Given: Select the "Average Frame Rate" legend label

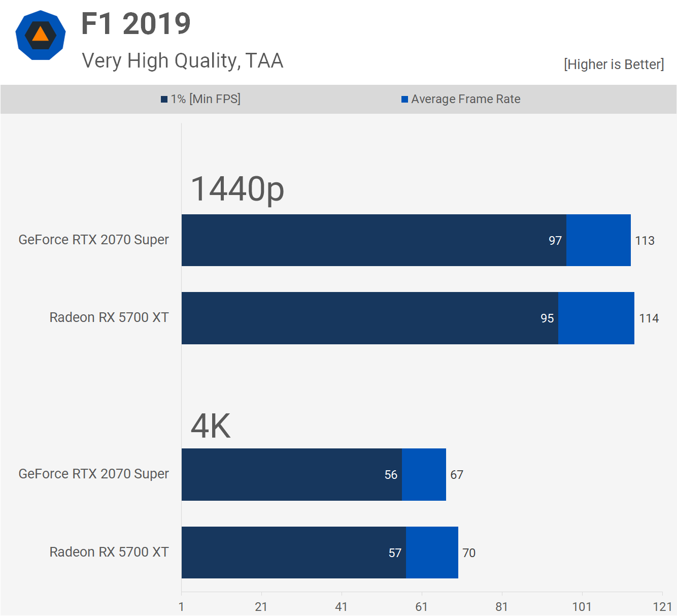Looking at the screenshot, I should [465, 99].
